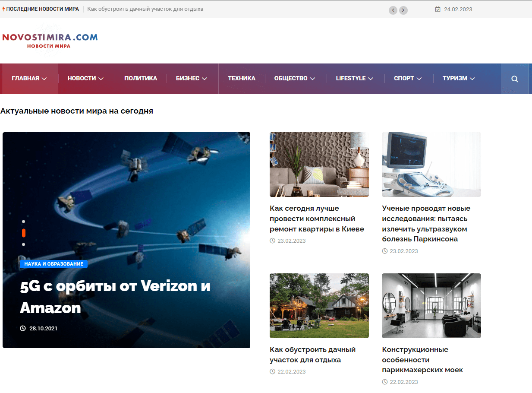Select the third slider dot indicator
Viewport: 532px width, 393px height.
(24, 244)
